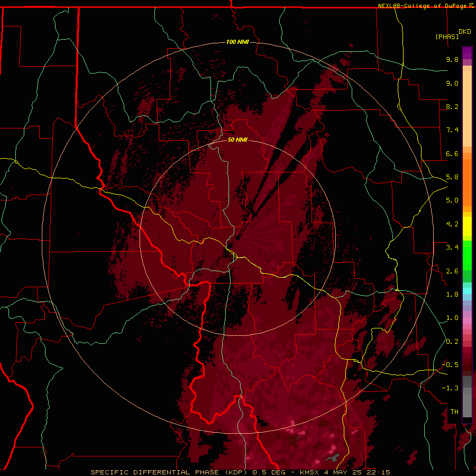Click the 0.2 value on color scale
Screen dimensions: 476x476
(452, 342)
